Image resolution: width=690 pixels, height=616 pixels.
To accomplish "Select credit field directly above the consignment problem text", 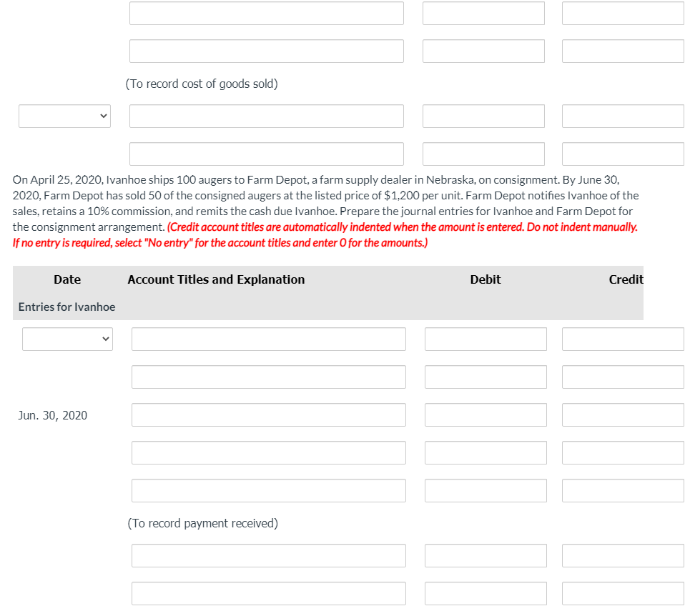I will (623, 154).
